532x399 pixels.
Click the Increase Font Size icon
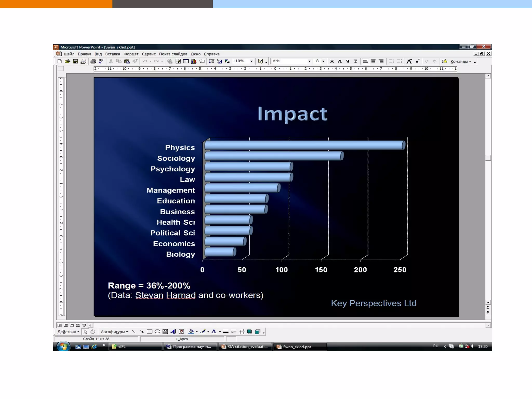point(409,61)
